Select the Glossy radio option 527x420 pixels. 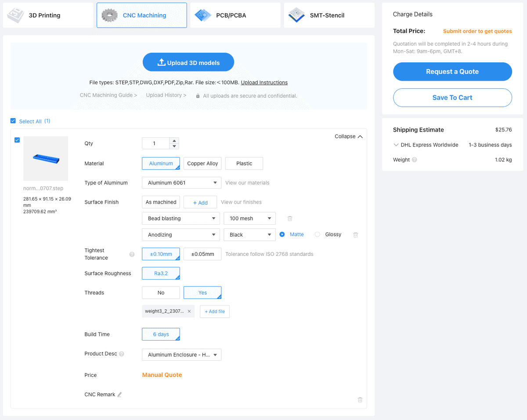pos(318,234)
